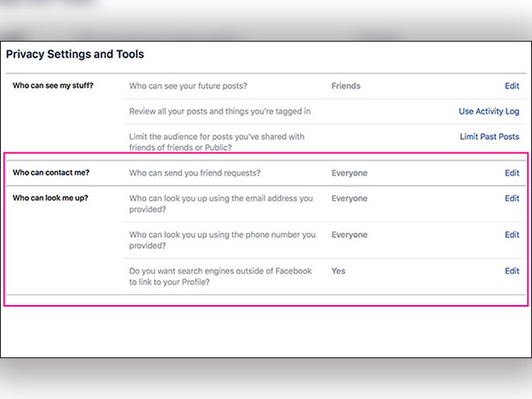Click Edit for future posts audience
The image size is (532, 399).
512,86
